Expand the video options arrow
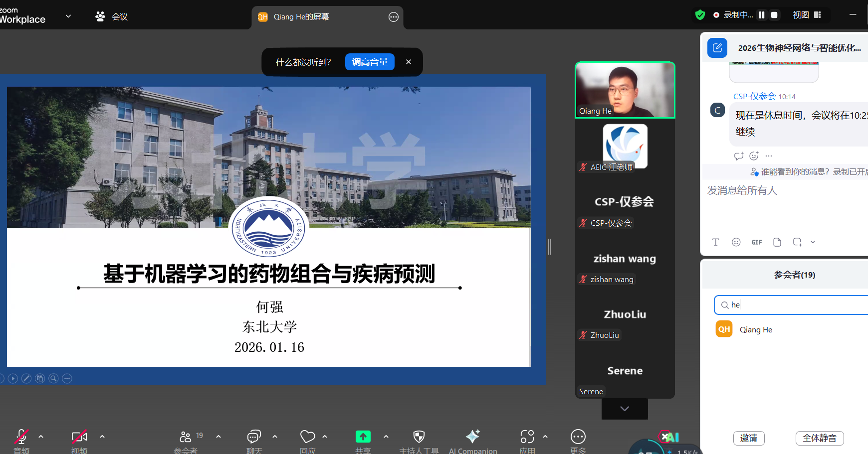The height and width of the screenshot is (454, 868). point(102,437)
